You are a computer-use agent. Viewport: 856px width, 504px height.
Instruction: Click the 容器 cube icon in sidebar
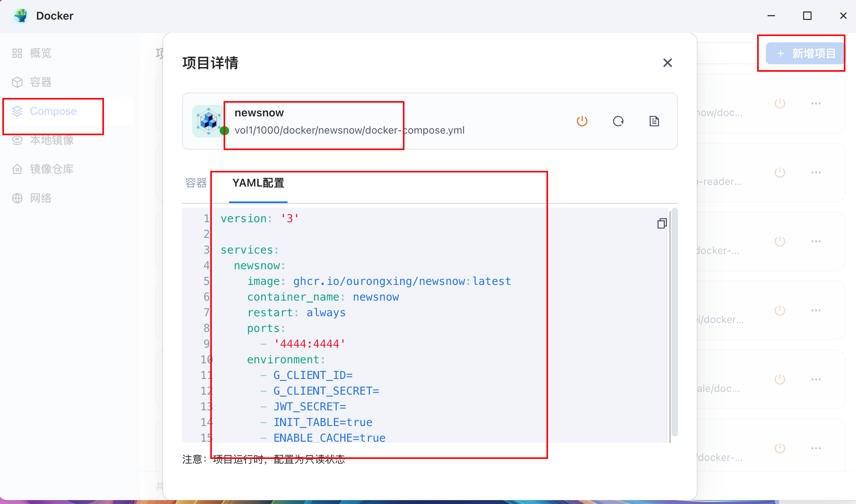pos(17,82)
